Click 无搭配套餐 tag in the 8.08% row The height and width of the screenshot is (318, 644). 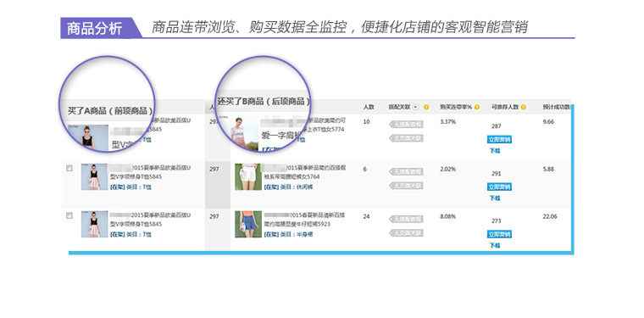point(407,219)
